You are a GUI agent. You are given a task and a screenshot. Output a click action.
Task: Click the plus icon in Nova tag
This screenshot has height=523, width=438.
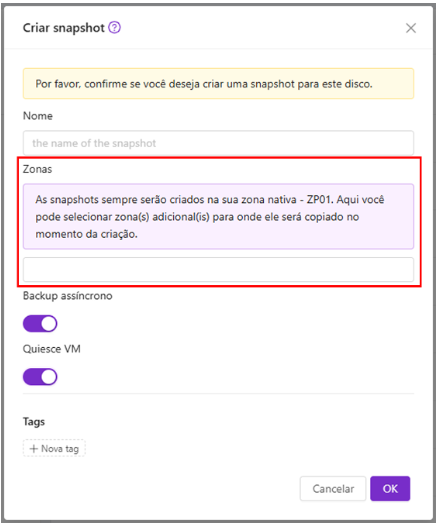(x=33, y=449)
